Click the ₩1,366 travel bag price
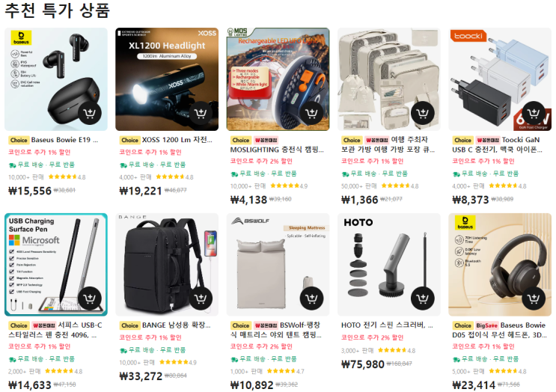 tap(359, 200)
